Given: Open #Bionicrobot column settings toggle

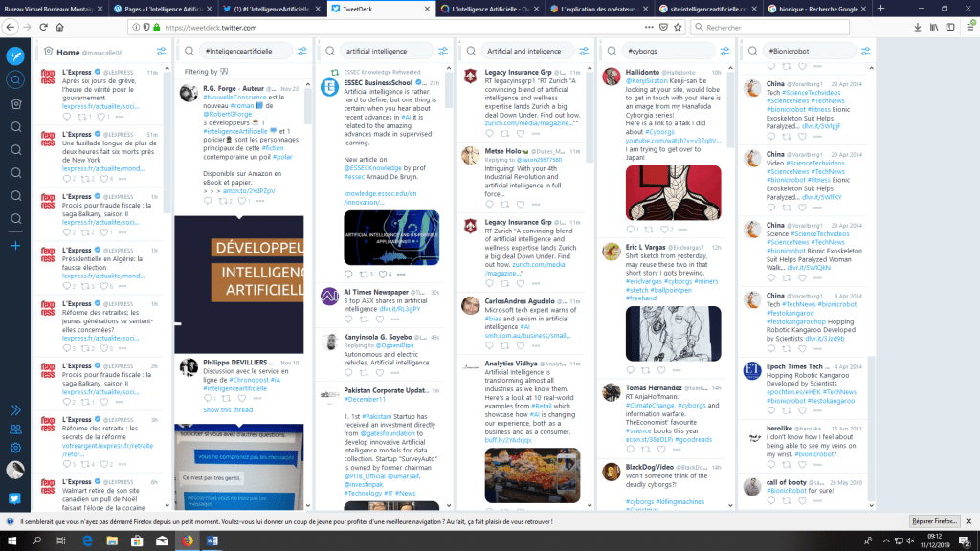Looking at the screenshot, I should [x=863, y=51].
